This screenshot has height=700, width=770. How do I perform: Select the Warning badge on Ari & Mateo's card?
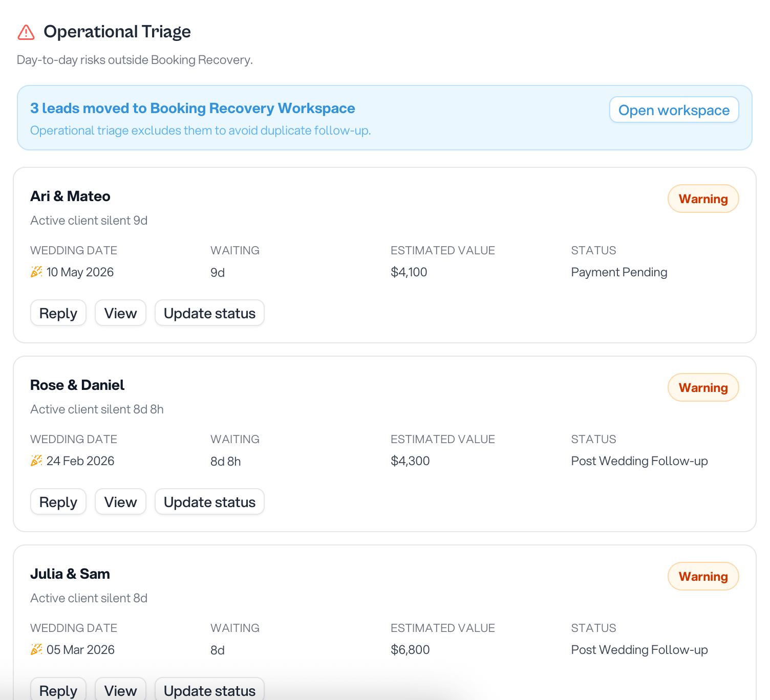click(703, 199)
